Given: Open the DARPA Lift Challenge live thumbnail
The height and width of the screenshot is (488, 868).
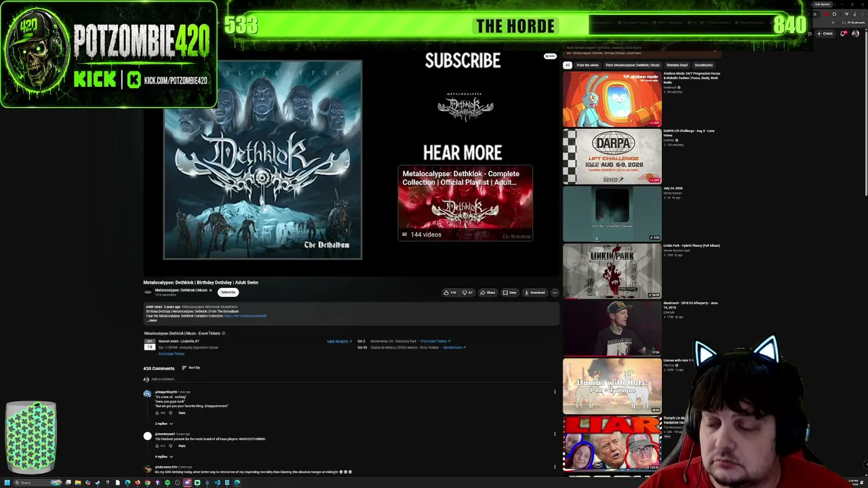Looking at the screenshot, I should coord(612,157).
